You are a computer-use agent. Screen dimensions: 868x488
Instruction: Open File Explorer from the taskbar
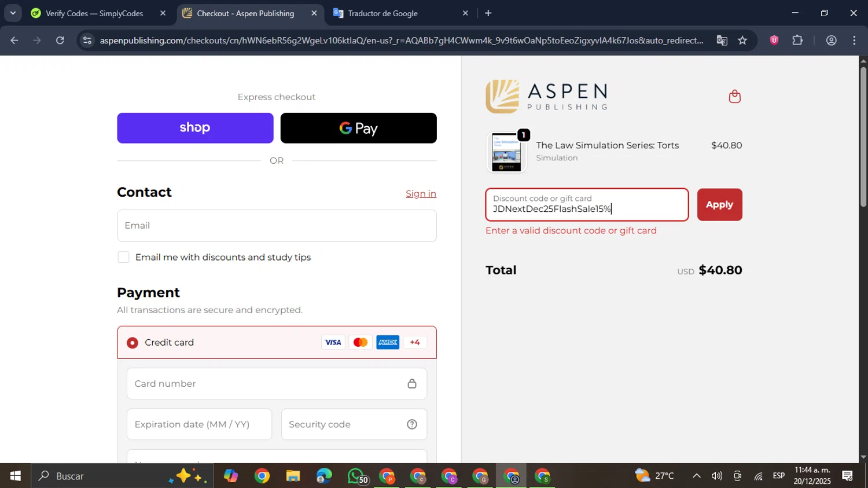pyautogui.click(x=293, y=476)
